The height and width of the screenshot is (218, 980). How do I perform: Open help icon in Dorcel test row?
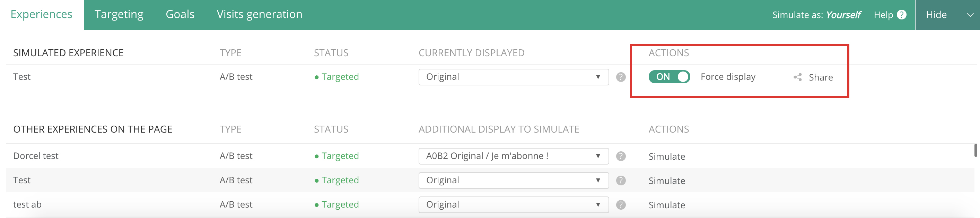621,156
